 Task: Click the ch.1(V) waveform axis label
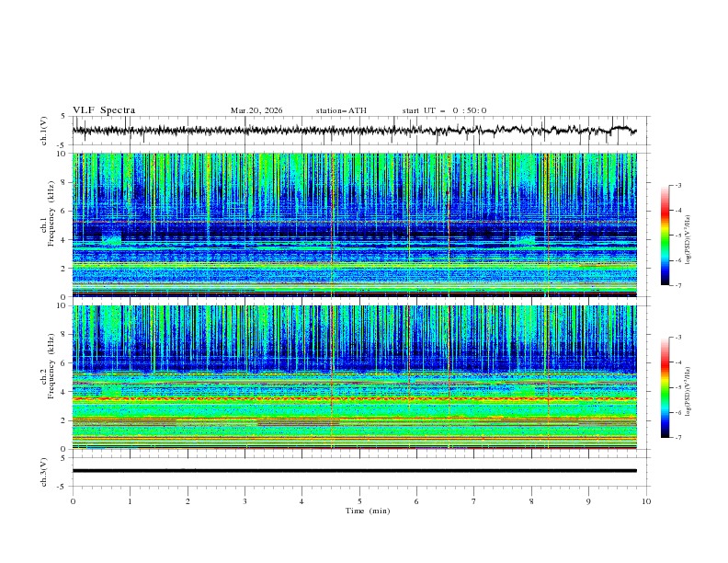pos(44,131)
